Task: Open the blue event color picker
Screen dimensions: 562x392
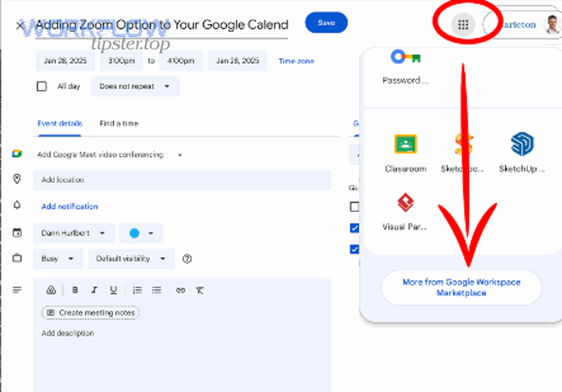Action: (x=141, y=233)
